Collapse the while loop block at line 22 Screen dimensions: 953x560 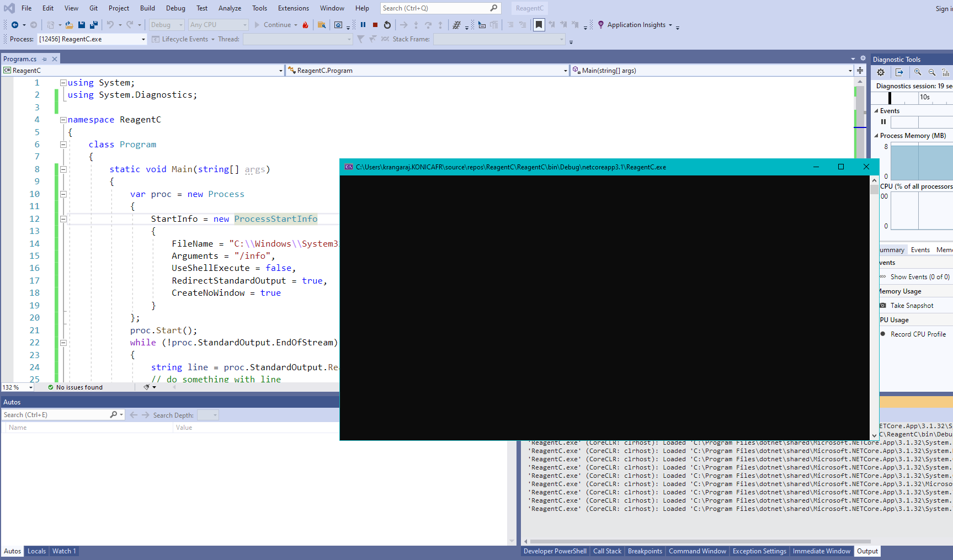(63, 343)
